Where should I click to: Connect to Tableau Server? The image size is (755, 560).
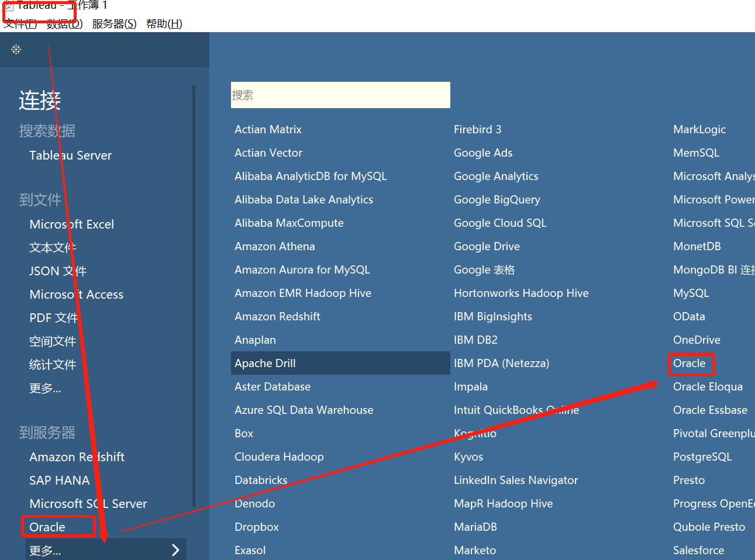[x=71, y=155]
